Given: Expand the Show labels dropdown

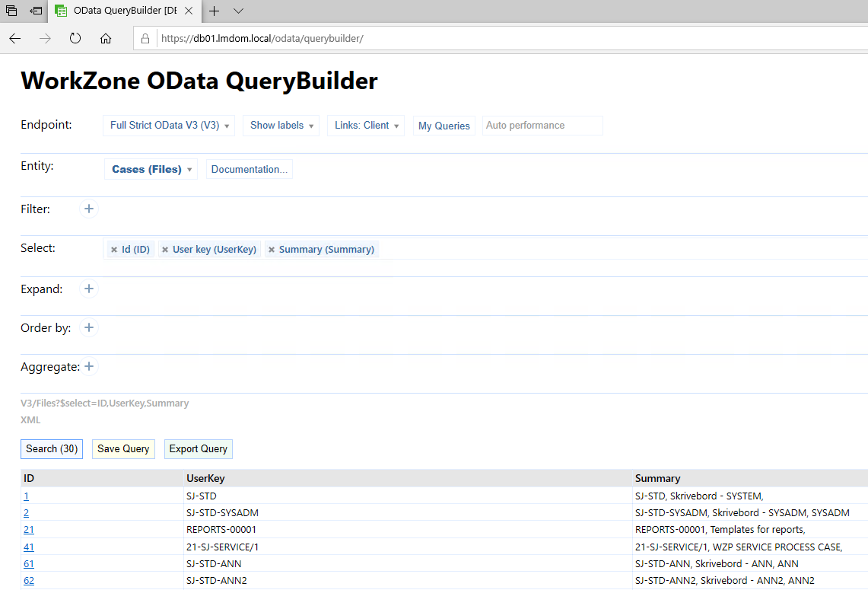Looking at the screenshot, I should click(281, 126).
